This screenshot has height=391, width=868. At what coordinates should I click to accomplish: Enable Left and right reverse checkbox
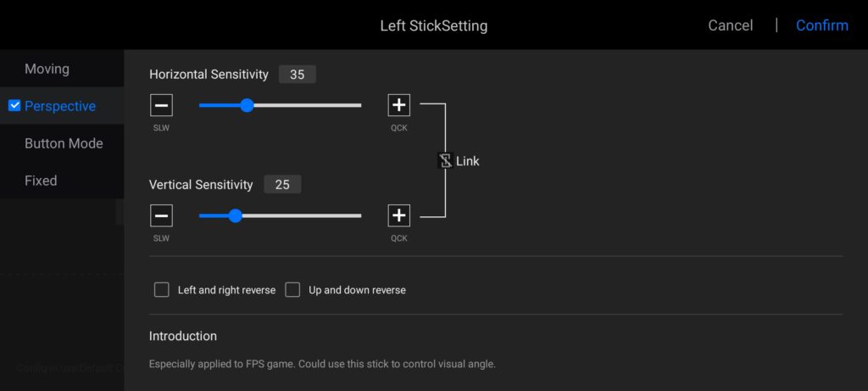coord(162,290)
